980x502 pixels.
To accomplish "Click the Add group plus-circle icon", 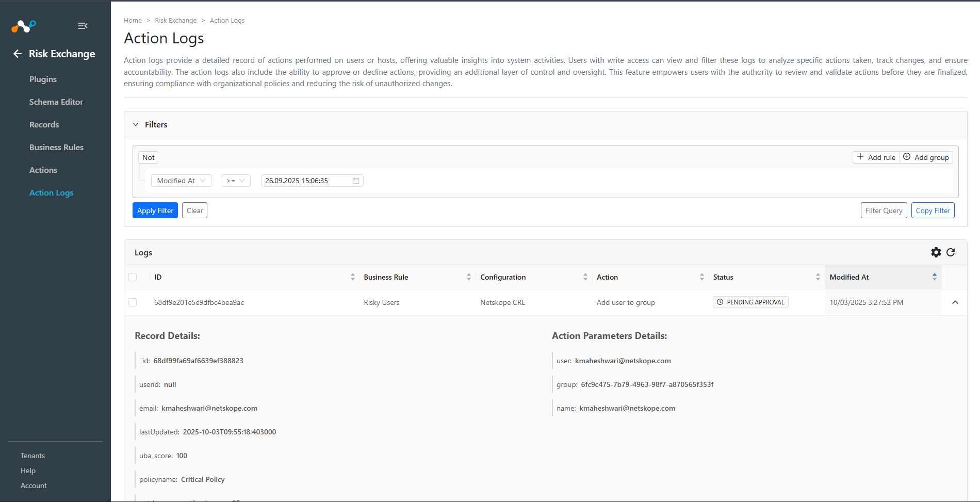I will point(907,157).
